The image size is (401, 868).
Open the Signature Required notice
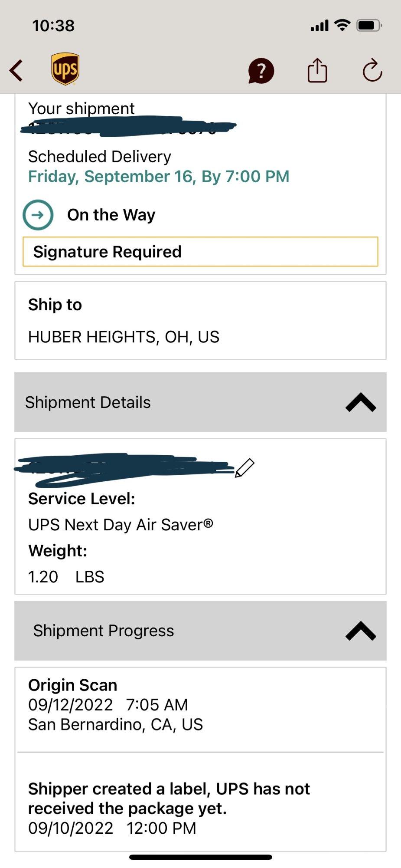point(200,252)
